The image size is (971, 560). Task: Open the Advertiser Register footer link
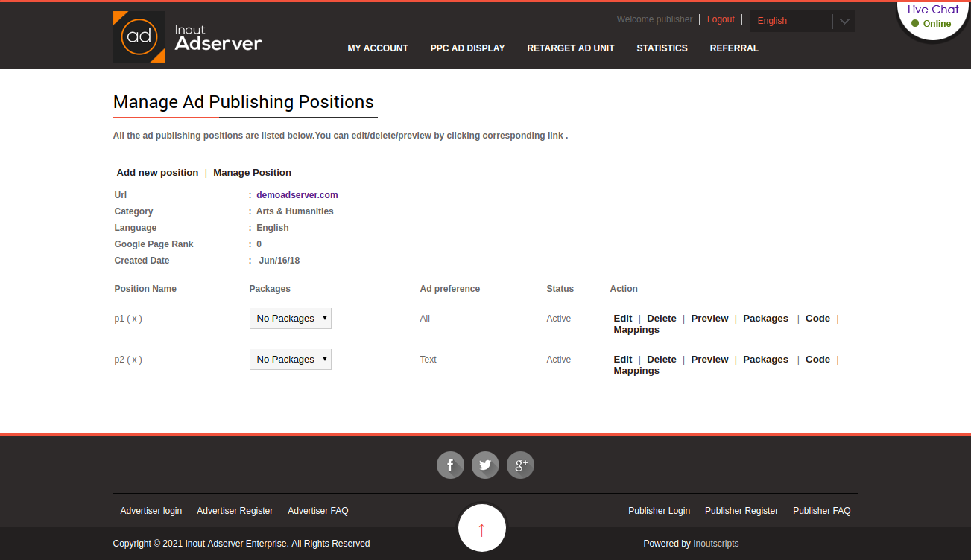235,511
